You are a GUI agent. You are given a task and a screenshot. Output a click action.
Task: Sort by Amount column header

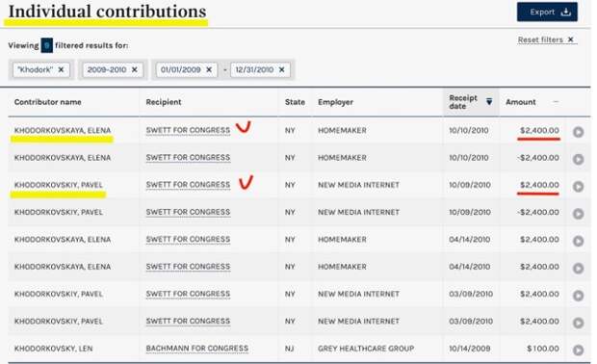pyautogui.click(x=521, y=102)
